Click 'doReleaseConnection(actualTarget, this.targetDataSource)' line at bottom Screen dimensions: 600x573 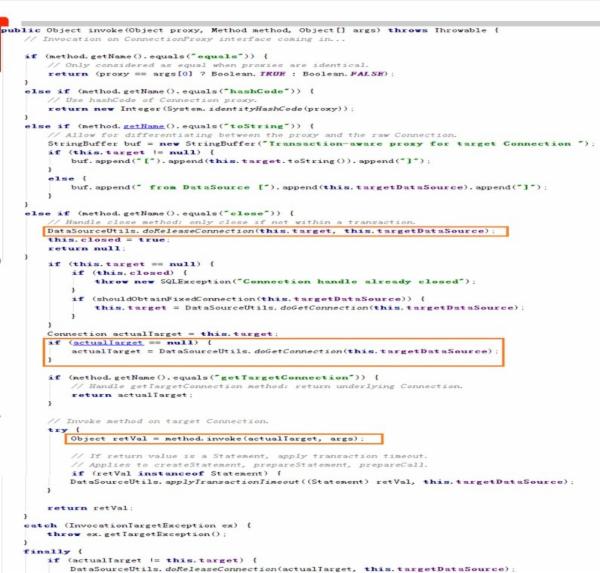click(x=292, y=569)
